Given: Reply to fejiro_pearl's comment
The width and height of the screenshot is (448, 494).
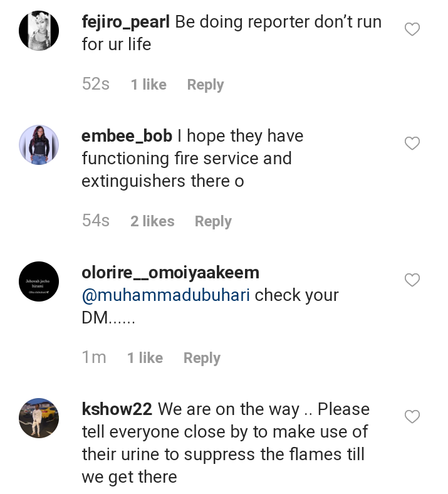Looking at the screenshot, I should tap(205, 85).
